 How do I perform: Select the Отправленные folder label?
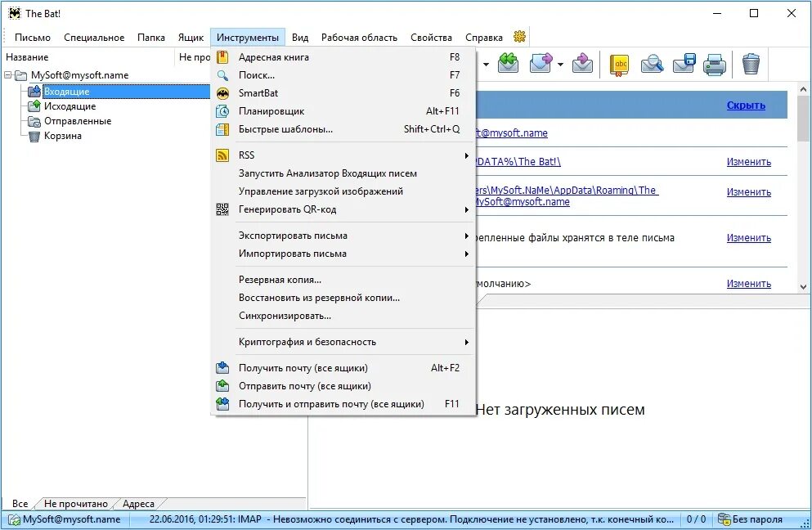pos(78,121)
